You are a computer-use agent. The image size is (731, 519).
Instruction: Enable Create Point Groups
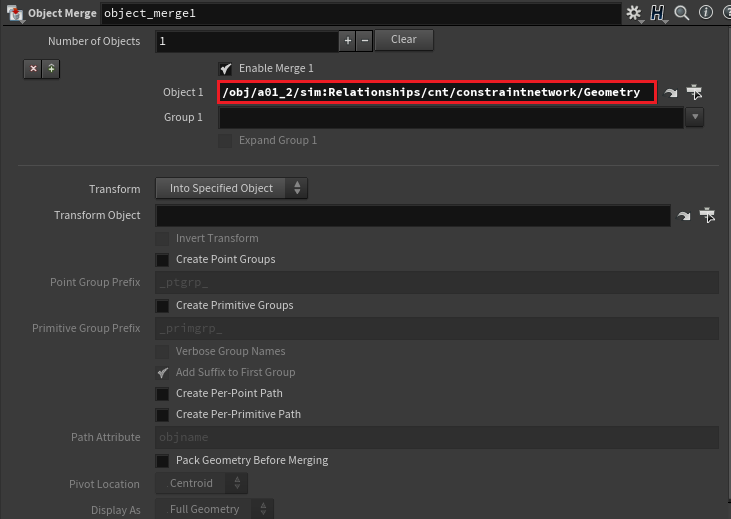(162, 259)
